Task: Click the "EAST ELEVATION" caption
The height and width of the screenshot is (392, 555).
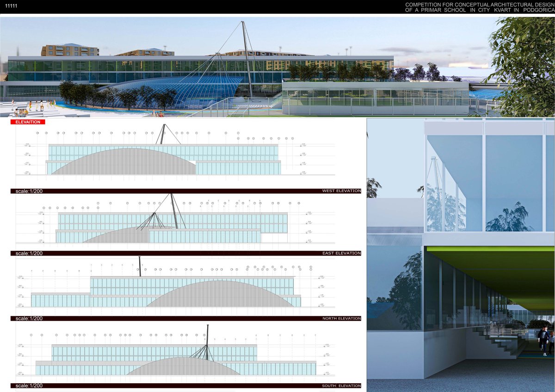Action: (341, 253)
